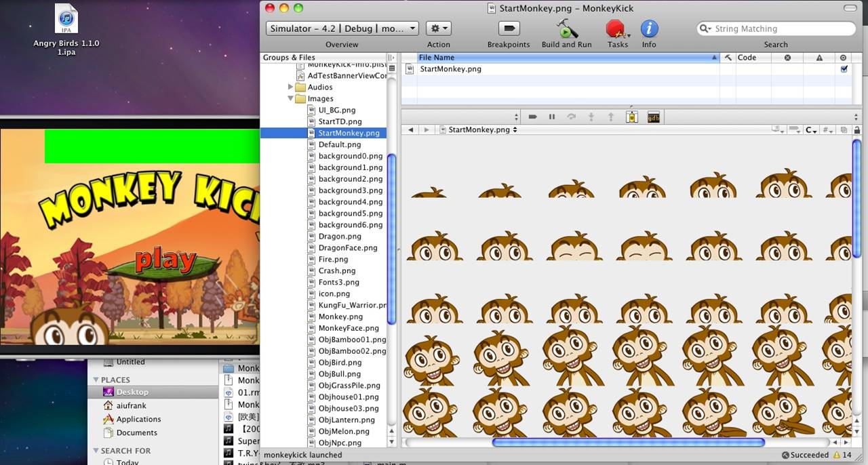
Task: Click the image viewer vertical scrollbar thumb
Action: [x=857, y=198]
